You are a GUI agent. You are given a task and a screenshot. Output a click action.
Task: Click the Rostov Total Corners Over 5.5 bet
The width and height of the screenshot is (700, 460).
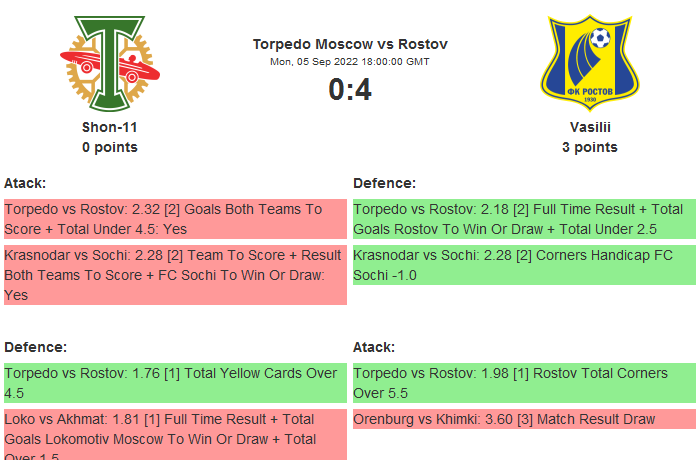coord(524,383)
